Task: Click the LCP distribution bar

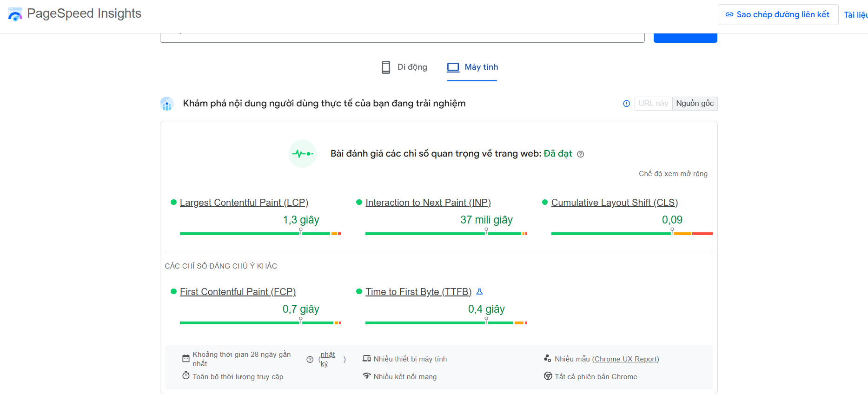Action: pos(260,234)
